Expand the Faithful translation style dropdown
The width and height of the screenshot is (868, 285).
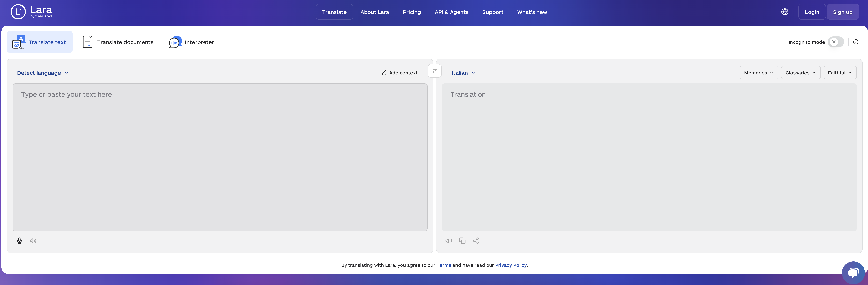[840, 72]
